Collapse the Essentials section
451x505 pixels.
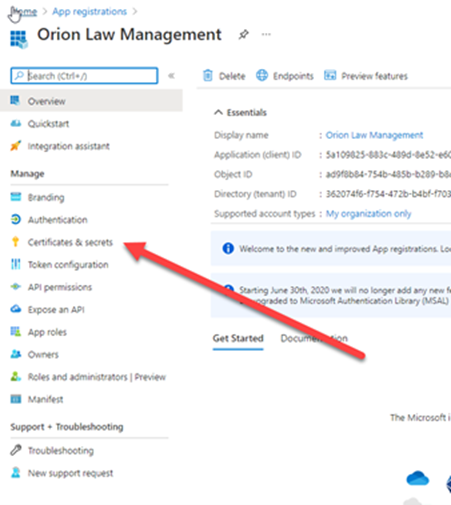pos(218,112)
